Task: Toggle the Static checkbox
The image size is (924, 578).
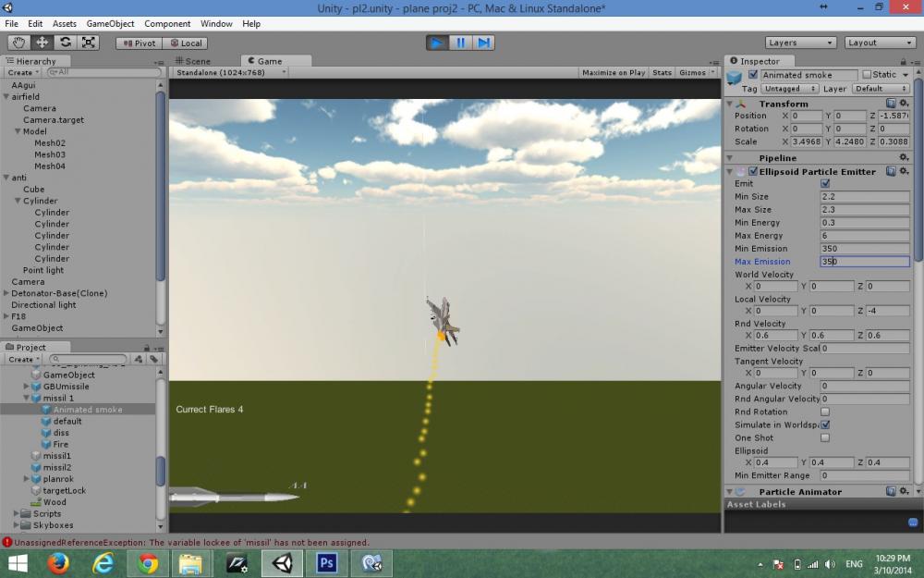Action: (867, 74)
